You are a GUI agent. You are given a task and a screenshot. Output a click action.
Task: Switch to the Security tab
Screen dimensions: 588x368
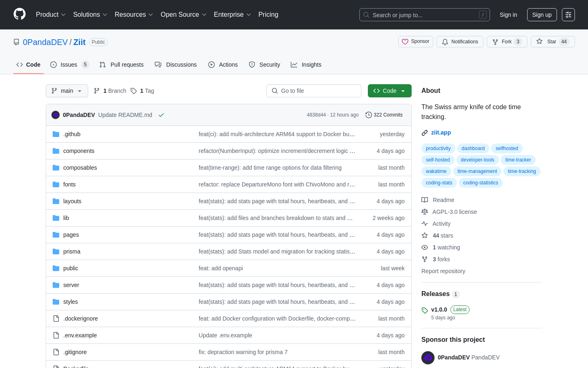(265, 65)
